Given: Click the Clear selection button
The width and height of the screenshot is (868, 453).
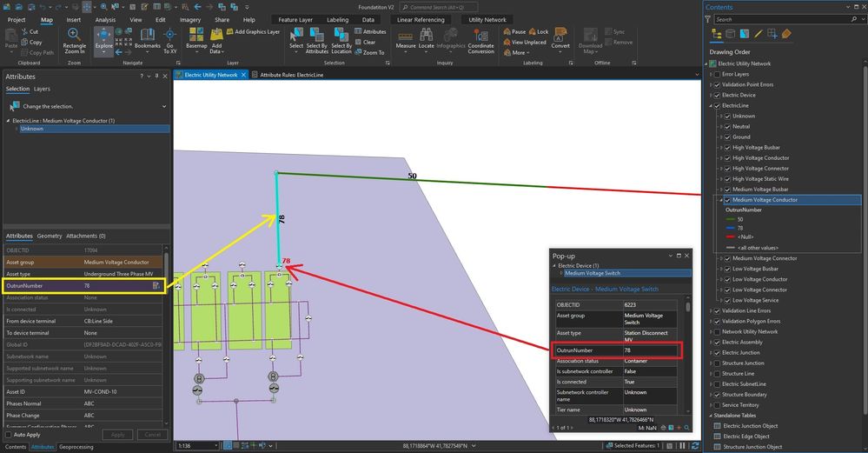Looking at the screenshot, I should [365, 42].
